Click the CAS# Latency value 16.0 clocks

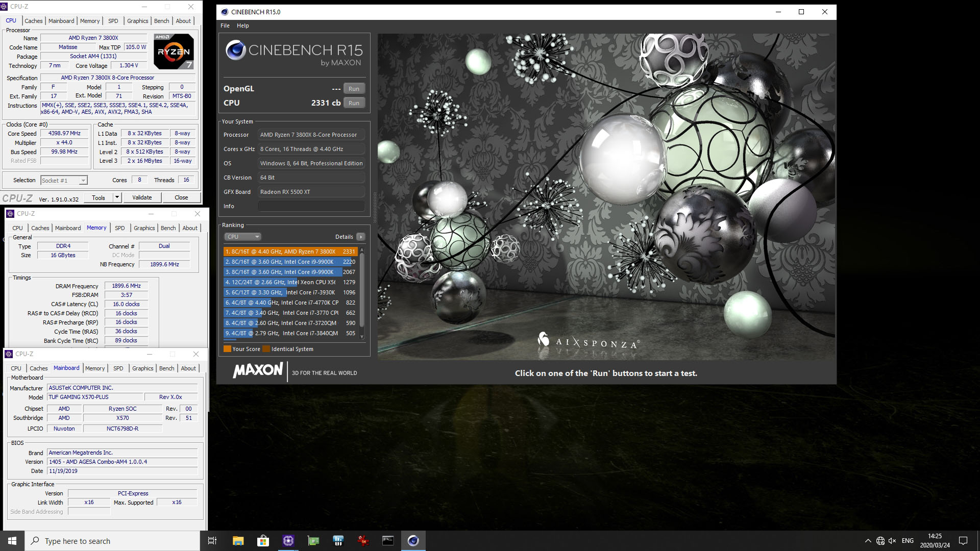126,304
